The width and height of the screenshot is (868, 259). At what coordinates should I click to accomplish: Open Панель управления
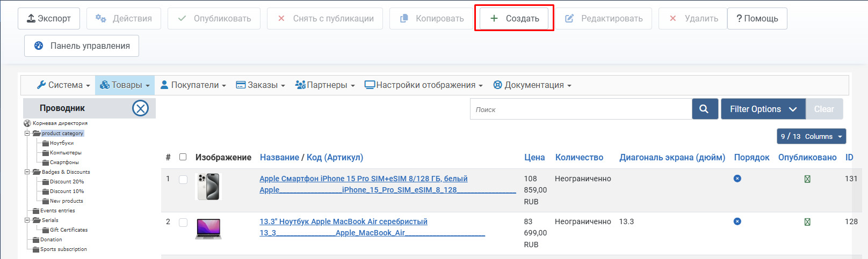82,46
